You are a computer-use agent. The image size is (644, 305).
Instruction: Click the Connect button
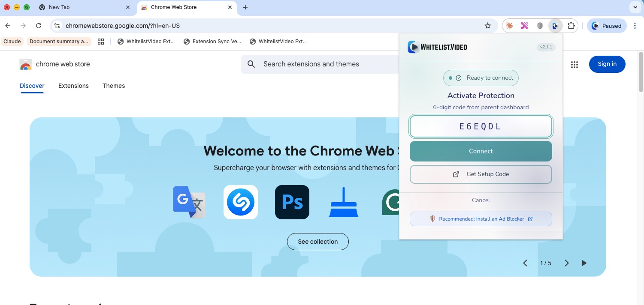tap(481, 151)
